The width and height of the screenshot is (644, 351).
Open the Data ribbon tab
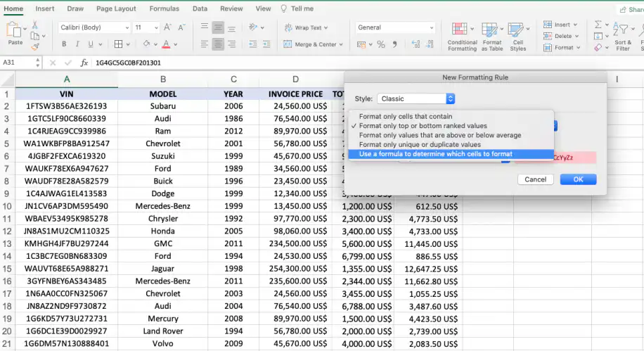coord(200,8)
